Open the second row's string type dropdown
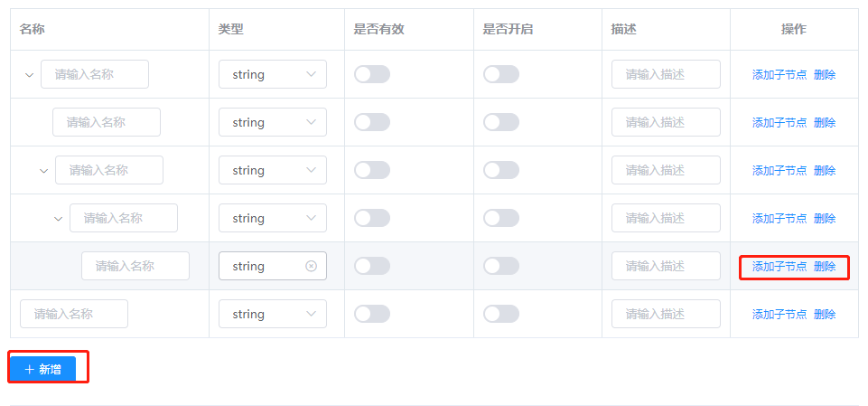This screenshot has height=406, width=868. point(272,122)
